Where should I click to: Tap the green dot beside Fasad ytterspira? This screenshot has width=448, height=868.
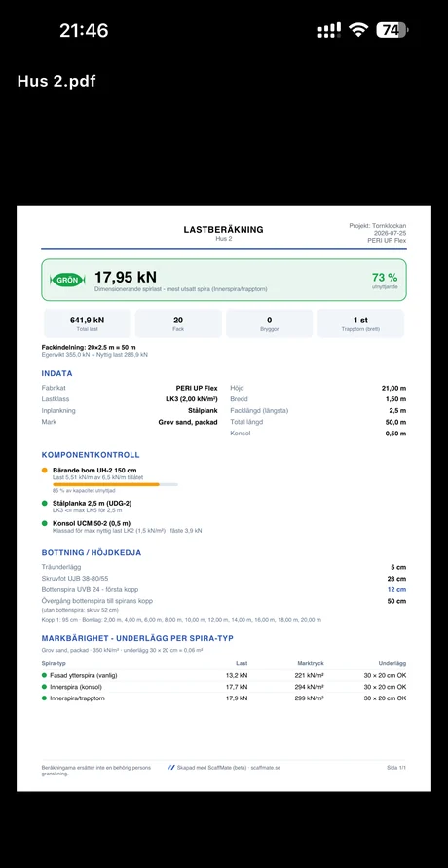44,675
